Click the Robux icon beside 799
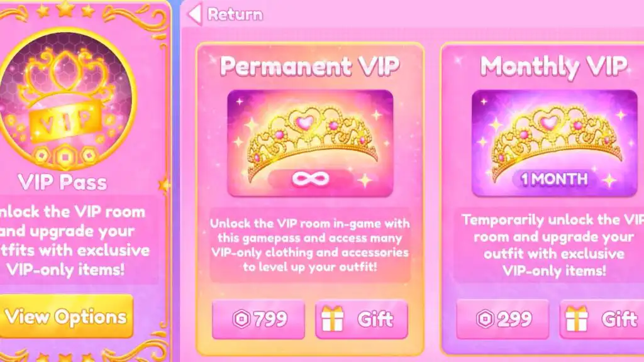 (241, 319)
